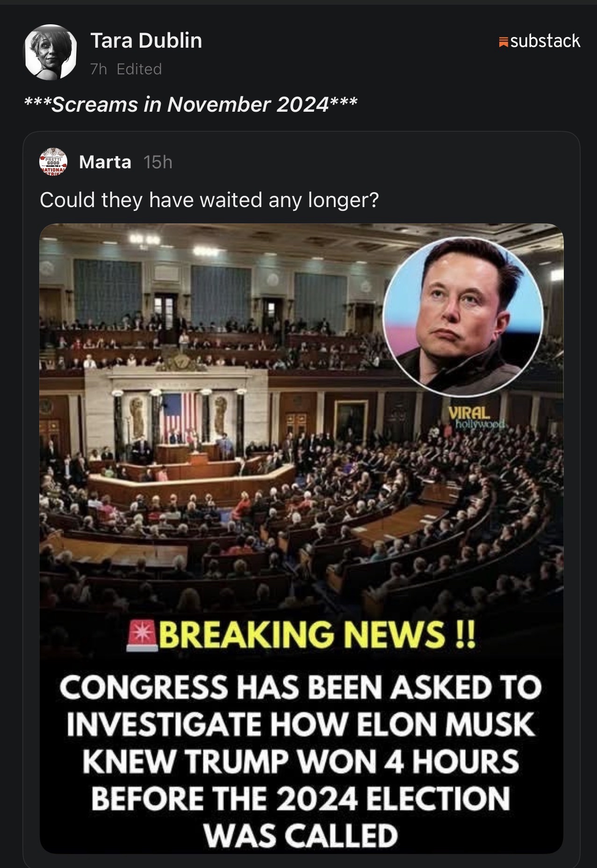Screen dimensions: 597x868
Task: Click the 'Screams in November 2024' post text
Action: (191, 104)
